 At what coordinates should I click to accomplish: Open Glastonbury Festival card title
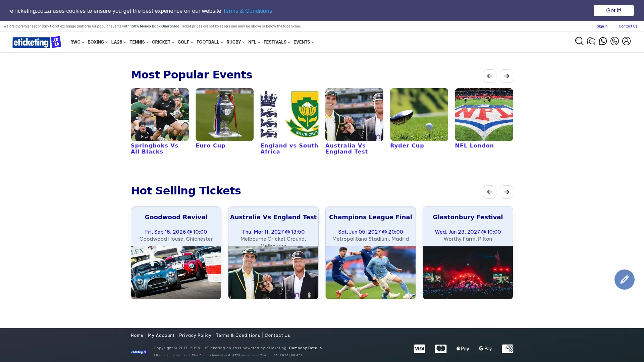(468, 217)
